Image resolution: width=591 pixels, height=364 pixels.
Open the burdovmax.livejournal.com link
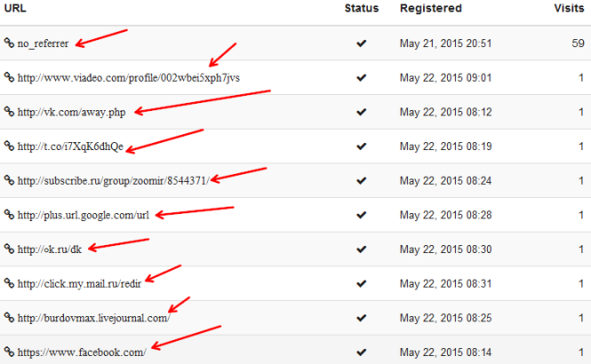[93, 318]
